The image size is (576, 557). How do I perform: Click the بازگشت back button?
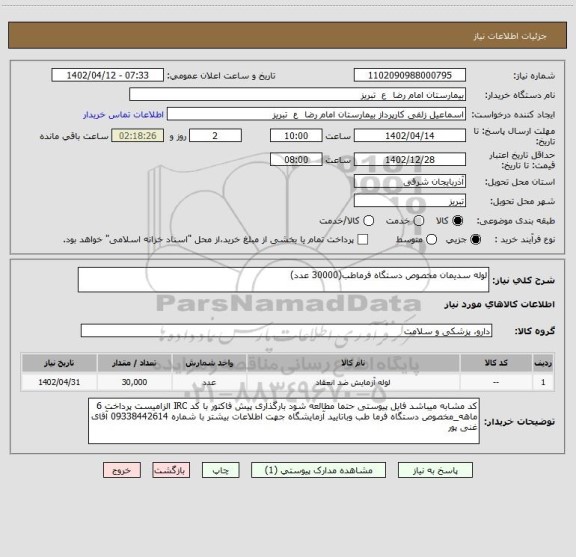click(171, 470)
